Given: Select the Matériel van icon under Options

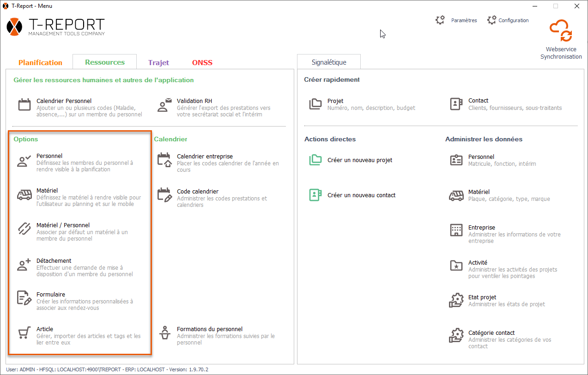Looking at the screenshot, I should [x=24, y=195].
